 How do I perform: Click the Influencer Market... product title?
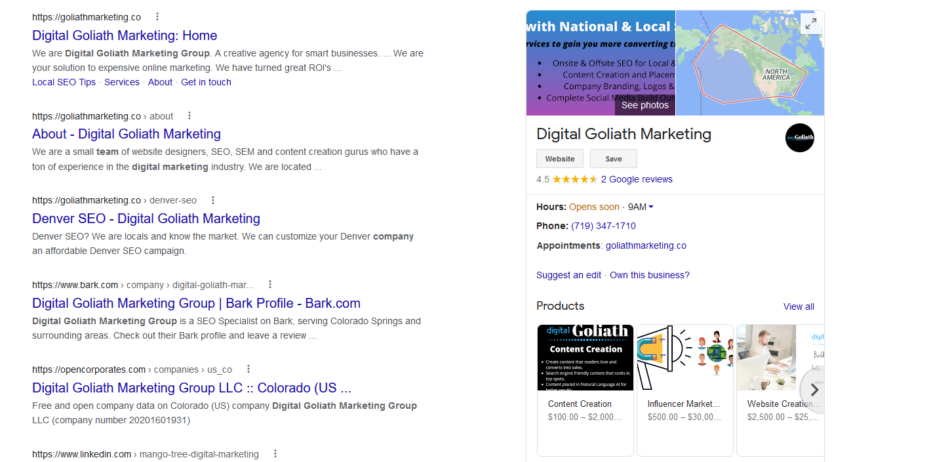click(684, 404)
